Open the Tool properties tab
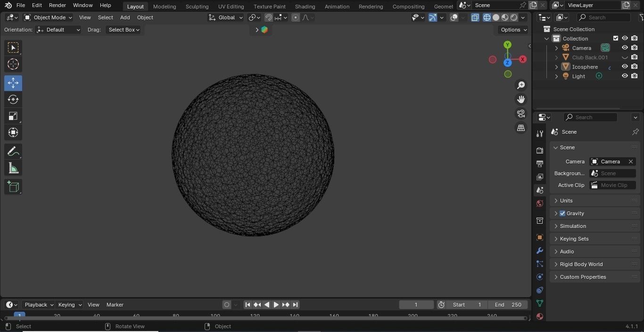644x332 pixels. point(540,134)
